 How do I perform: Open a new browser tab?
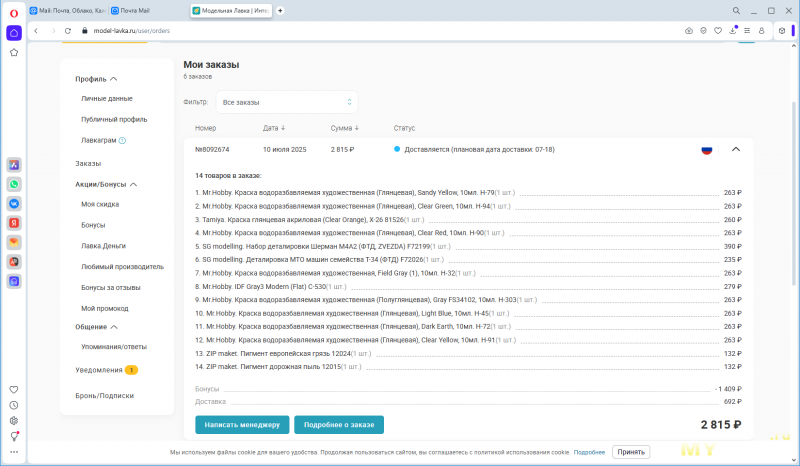coord(280,10)
